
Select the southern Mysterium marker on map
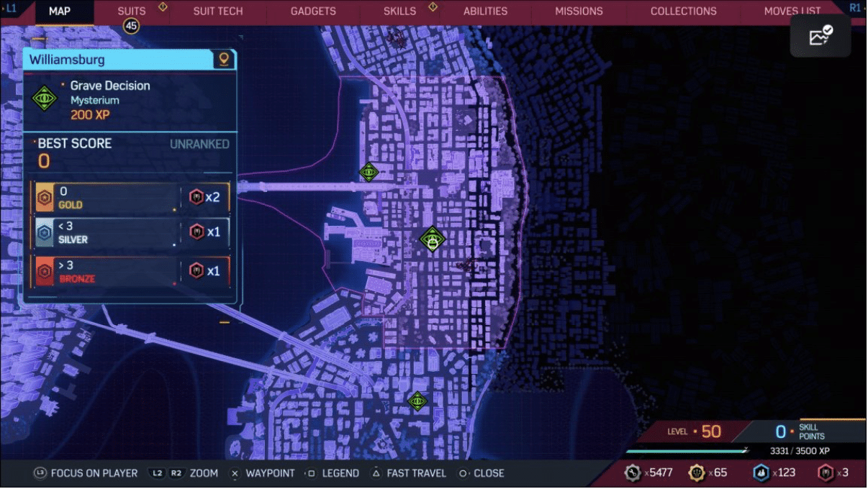(x=417, y=401)
